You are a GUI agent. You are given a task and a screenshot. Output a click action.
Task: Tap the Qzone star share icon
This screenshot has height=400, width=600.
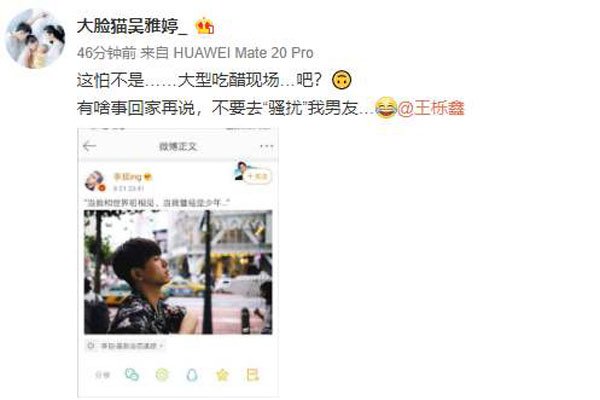pos(222,375)
